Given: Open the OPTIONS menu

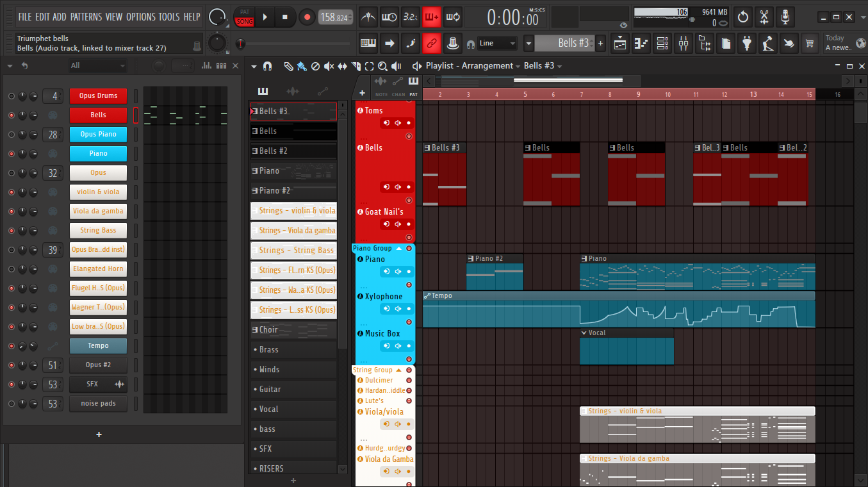Looking at the screenshot, I should tap(140, 17).
